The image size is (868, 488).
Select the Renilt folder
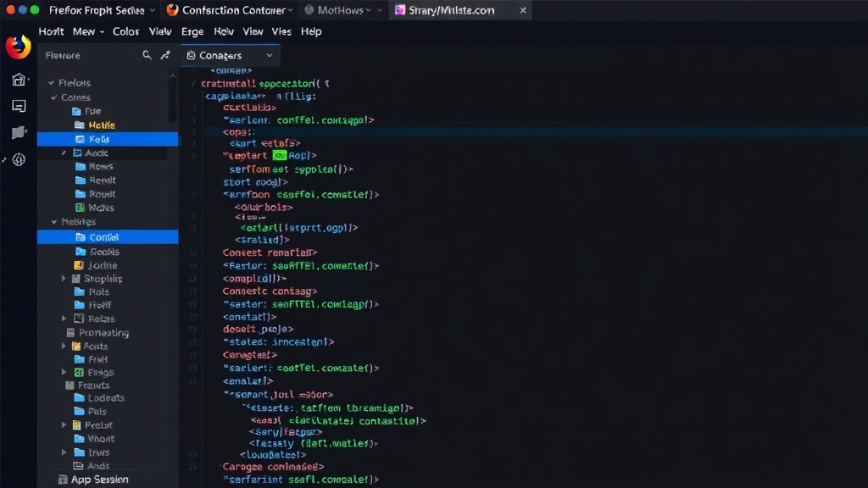[x=95, y=180]
